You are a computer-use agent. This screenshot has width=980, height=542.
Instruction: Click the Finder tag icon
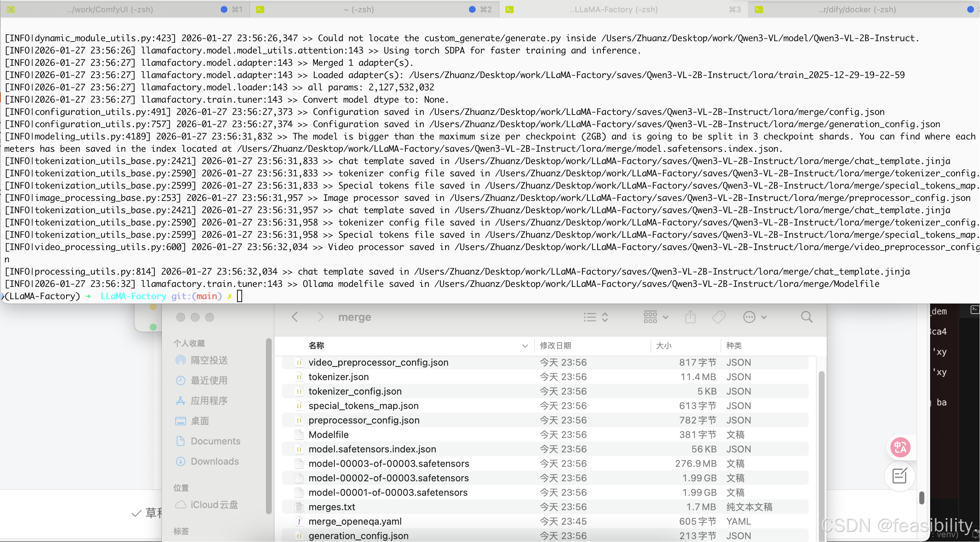[719, 317]
